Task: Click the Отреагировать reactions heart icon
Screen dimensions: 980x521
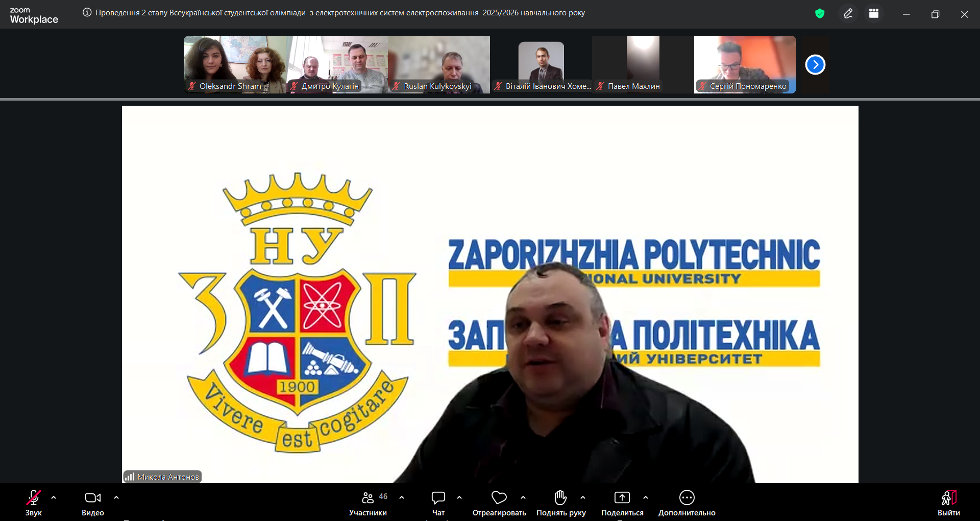Action: point(499,498)
